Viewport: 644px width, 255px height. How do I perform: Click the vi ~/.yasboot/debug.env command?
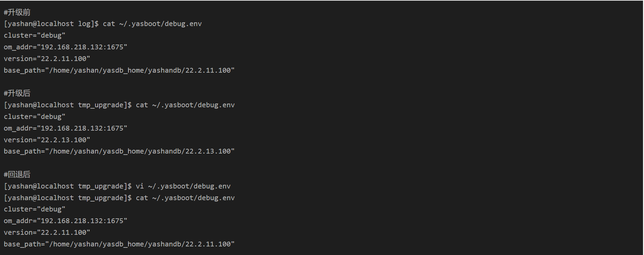pos(183,186)
